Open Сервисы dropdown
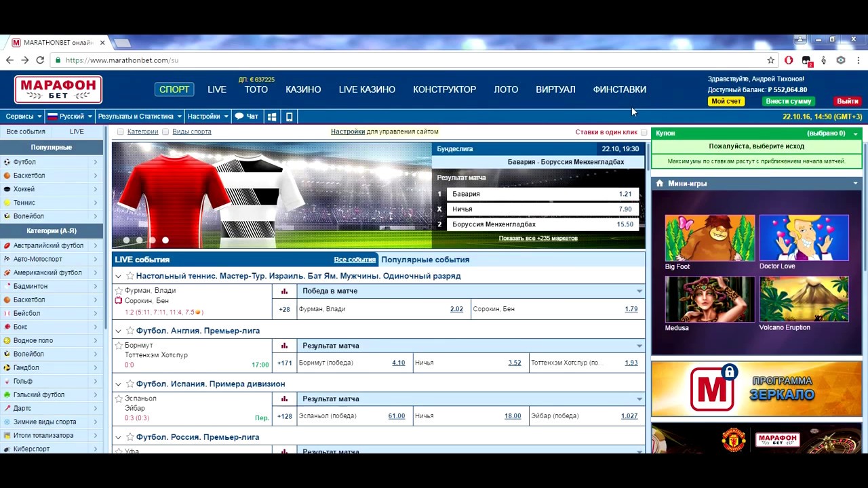 point(23,117)
